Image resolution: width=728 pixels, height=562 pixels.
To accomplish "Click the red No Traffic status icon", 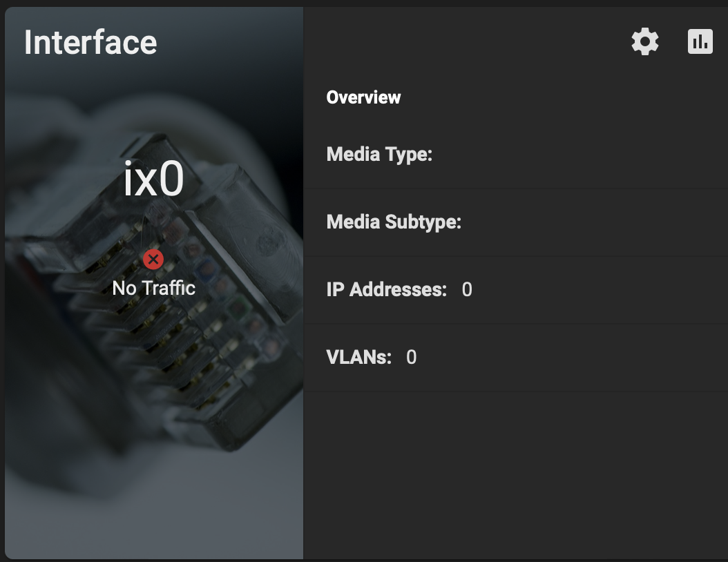I will [153, 259].
